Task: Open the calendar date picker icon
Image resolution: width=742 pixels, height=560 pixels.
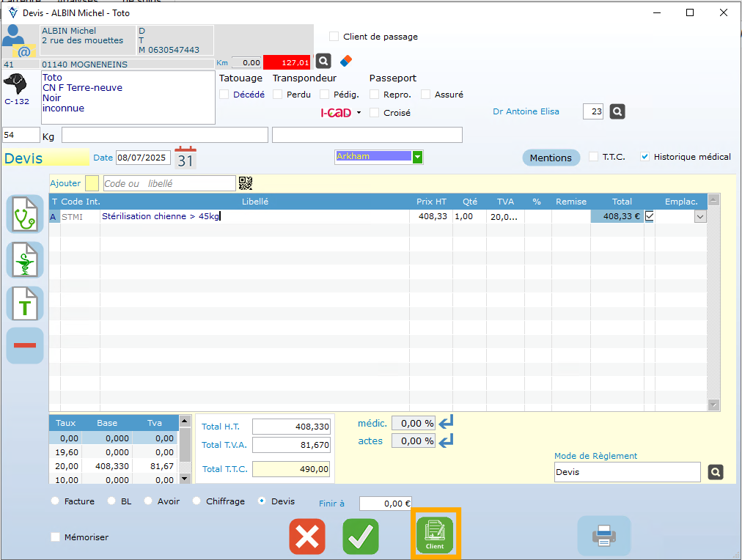Action: pos(185,158)
